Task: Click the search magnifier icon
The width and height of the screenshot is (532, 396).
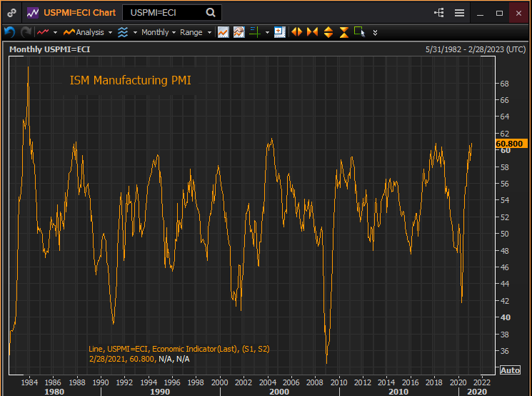Action: [x=211, y=13]
